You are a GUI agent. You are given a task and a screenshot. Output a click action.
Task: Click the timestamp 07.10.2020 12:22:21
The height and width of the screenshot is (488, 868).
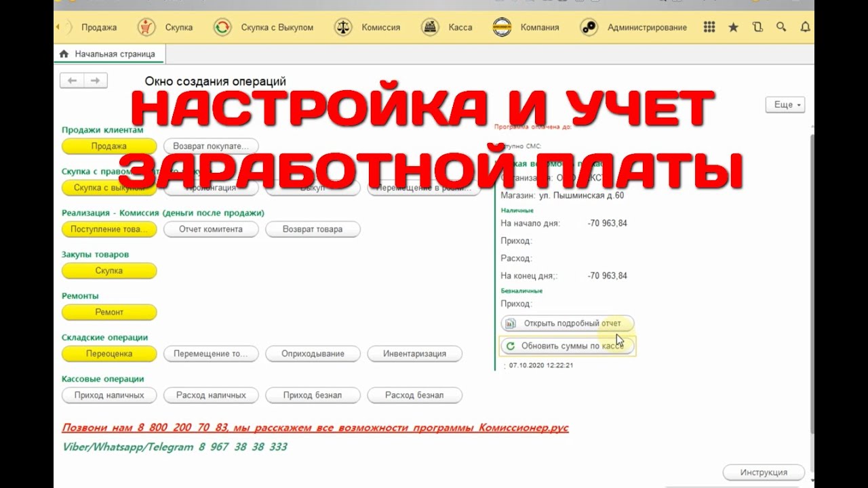click(541, 365)
